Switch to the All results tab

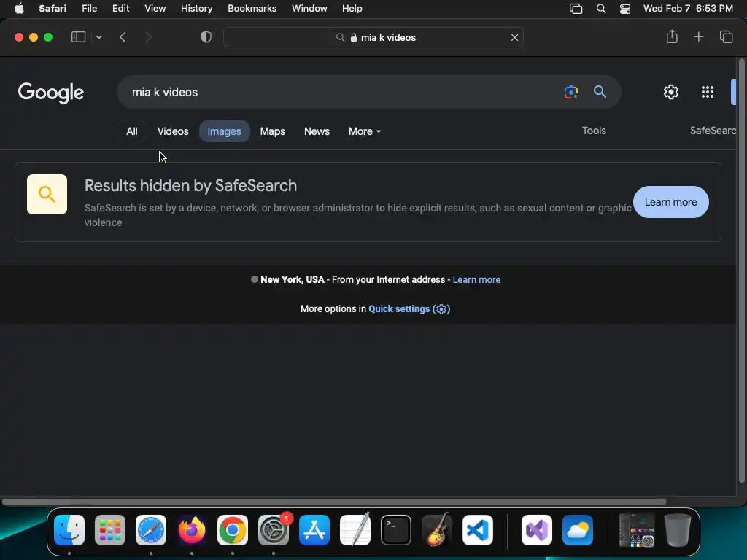pyautogui.click(x=132, y=131)
